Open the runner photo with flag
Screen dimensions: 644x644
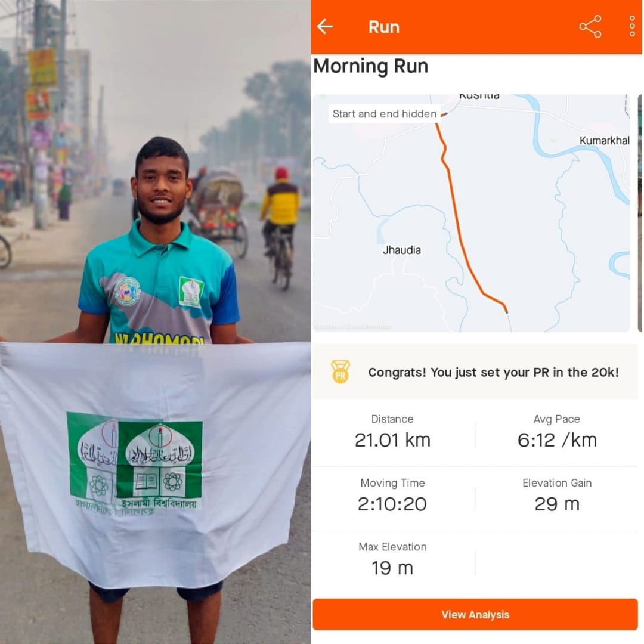pos(155,322)
